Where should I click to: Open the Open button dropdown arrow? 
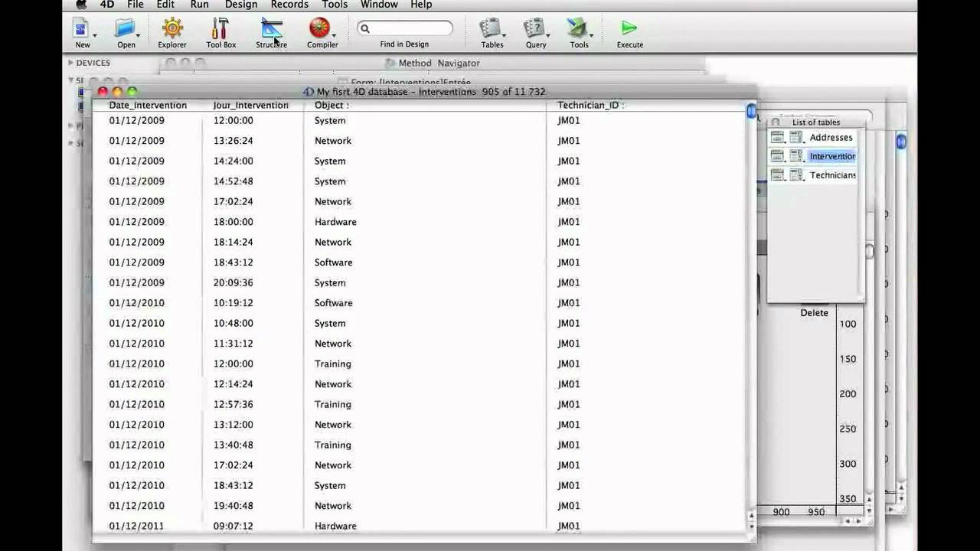tap(138, 35)
